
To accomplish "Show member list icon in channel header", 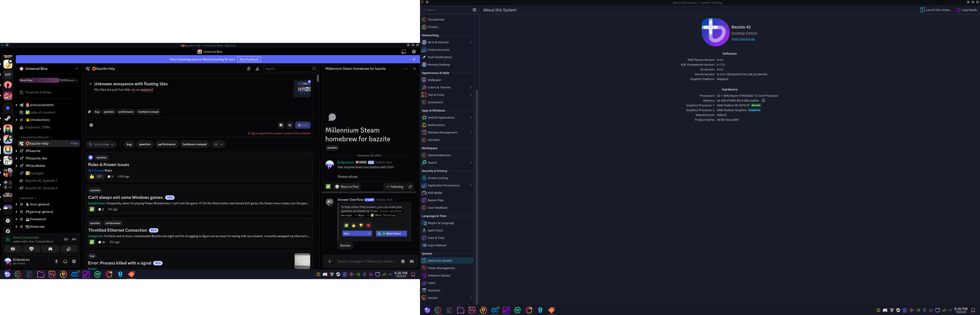I will click(x=257, y=69).
